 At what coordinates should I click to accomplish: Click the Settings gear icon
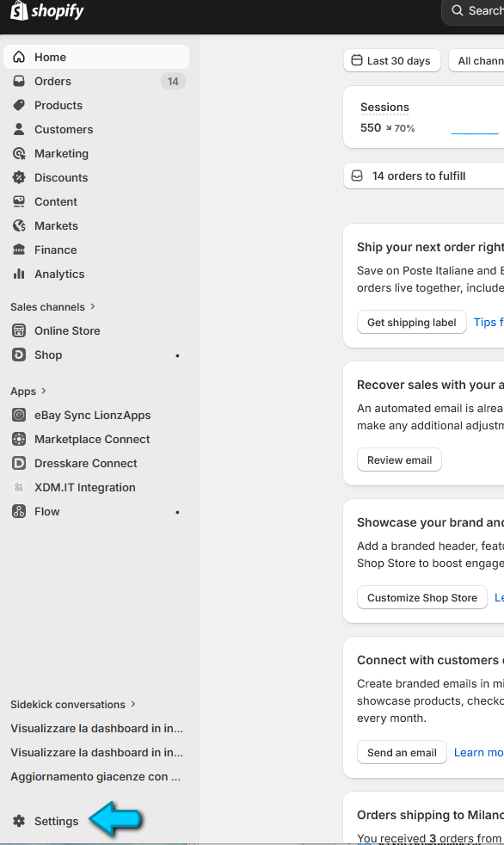(19, 821)
